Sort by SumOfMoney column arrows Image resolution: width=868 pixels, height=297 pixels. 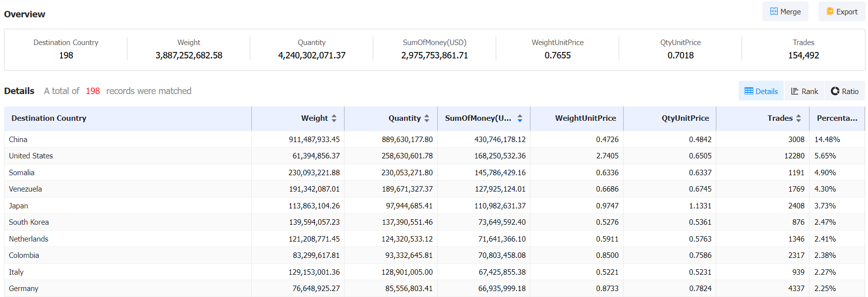coord(520,118)
